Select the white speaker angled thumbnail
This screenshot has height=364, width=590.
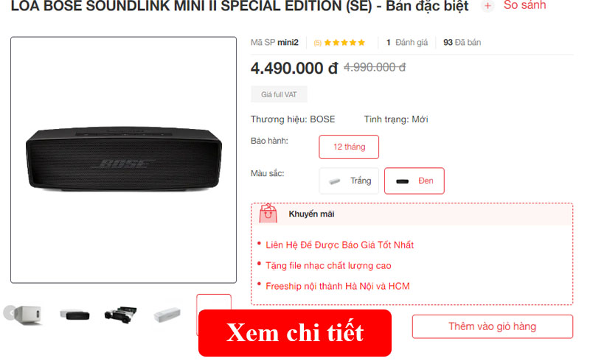click(x=167, y=315)
